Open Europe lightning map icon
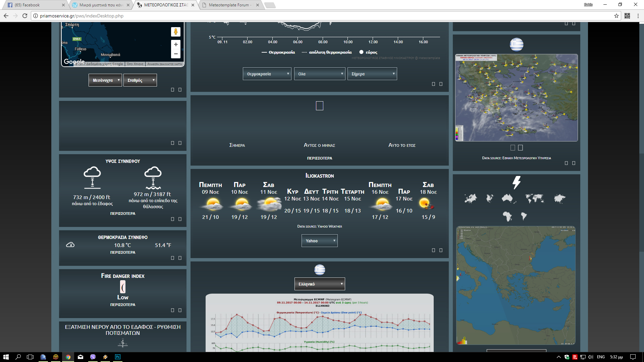Viewport: 644px width, 362px height. tap(471, 198)
